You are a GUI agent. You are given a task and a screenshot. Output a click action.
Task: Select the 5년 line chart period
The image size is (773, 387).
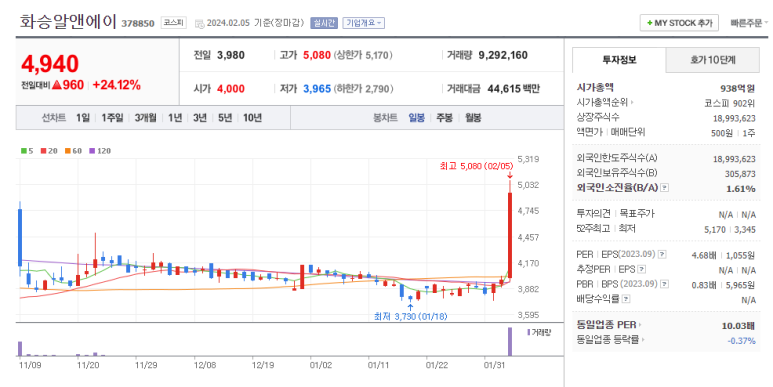(x=225, y=118)
